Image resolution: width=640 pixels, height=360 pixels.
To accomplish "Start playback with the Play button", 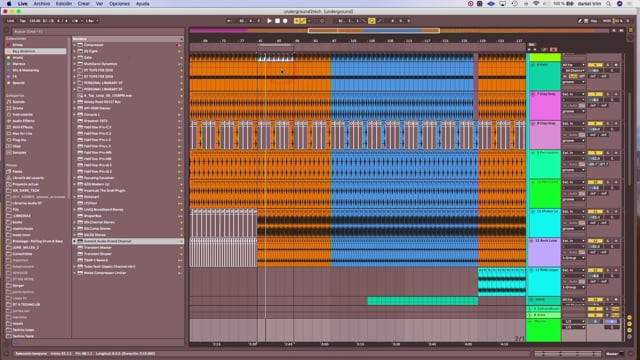I will [x=269, y=21].
